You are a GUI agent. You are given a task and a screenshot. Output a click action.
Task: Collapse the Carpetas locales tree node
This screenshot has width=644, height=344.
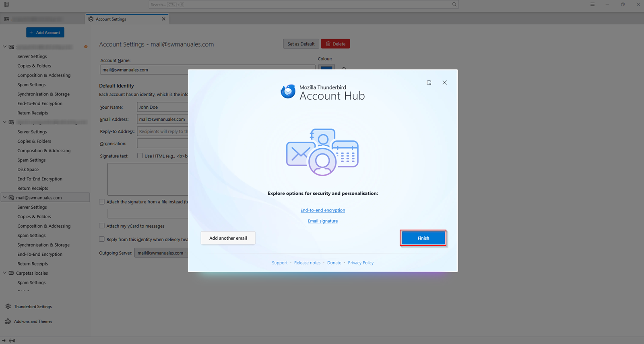pos(5,273)
